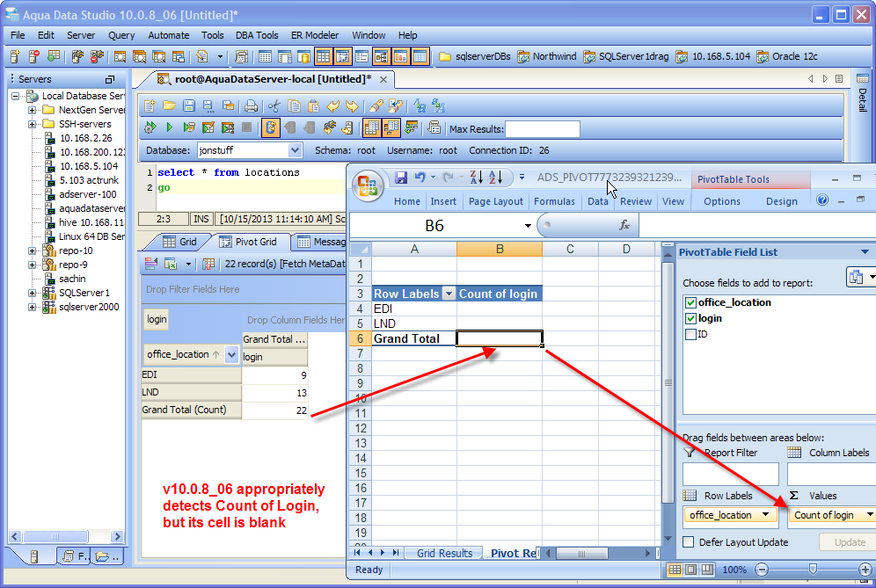Switch to Grid Results sheet tab in Excel
The image size is (876, 588).
[444, 554]
